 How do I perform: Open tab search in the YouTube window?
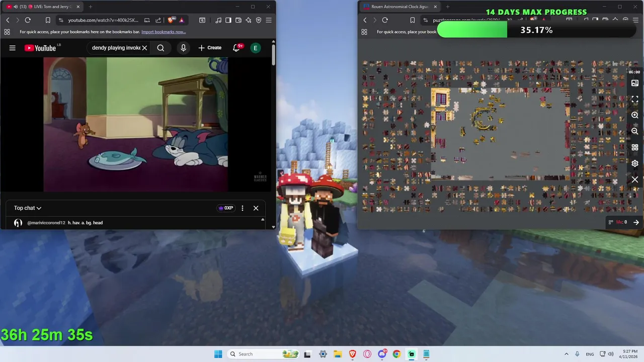click(x=202, y=20)
